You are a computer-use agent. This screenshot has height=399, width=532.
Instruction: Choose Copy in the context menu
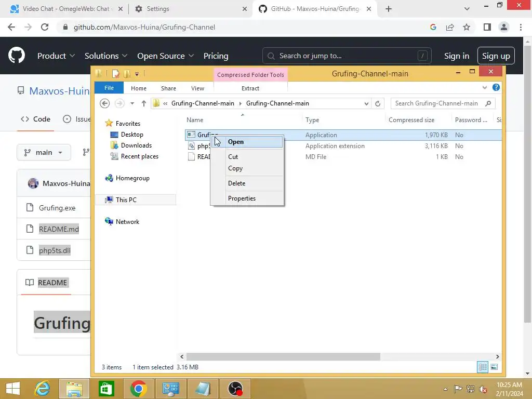[247, 168]
